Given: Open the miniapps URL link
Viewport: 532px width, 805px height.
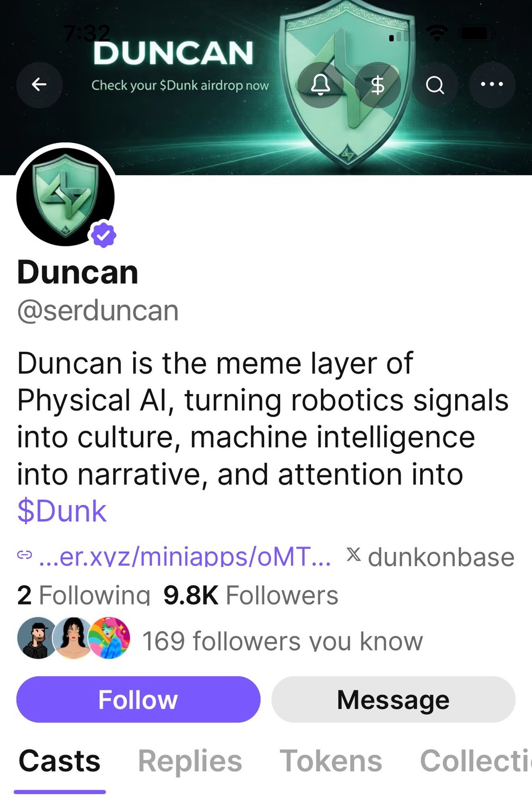Looking at the screenshot, I should coord(185,557).
